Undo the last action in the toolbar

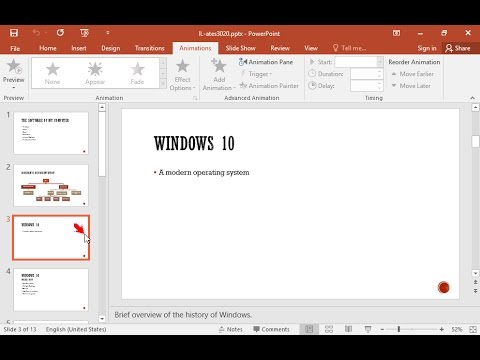[x=36, y=33]
